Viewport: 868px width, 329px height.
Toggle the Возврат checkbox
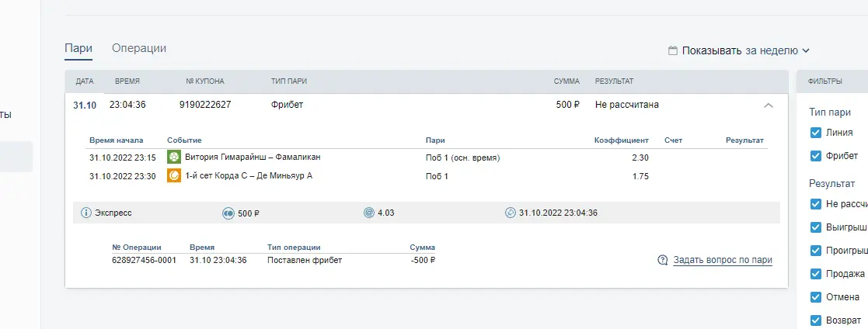[815, 320]
